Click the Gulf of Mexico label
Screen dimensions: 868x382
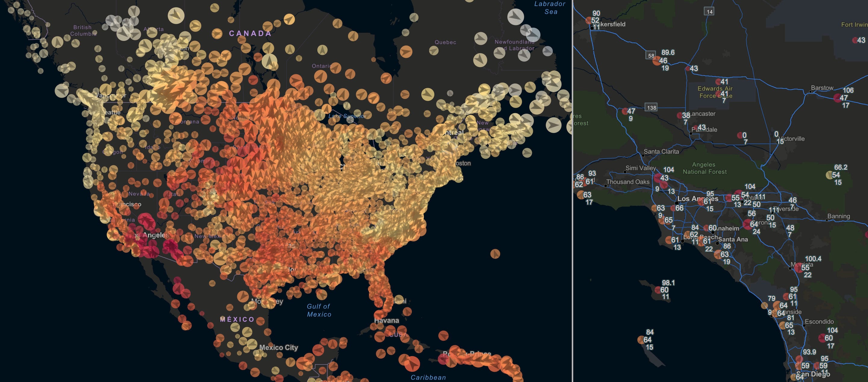pyautogui.click(x=319, y=310)
